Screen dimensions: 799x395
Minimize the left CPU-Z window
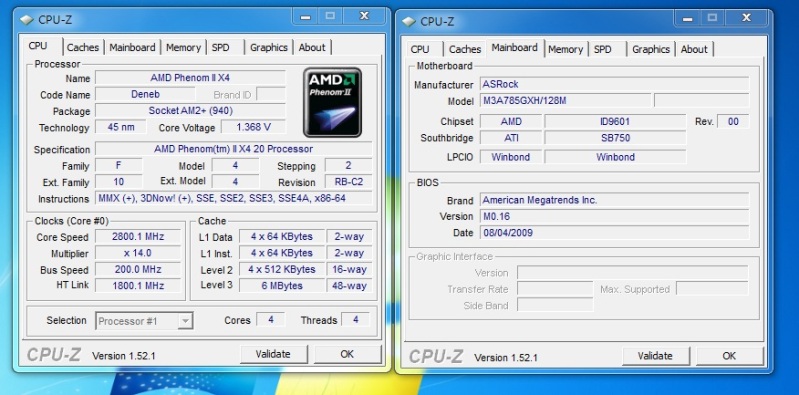tap(306, 17)
